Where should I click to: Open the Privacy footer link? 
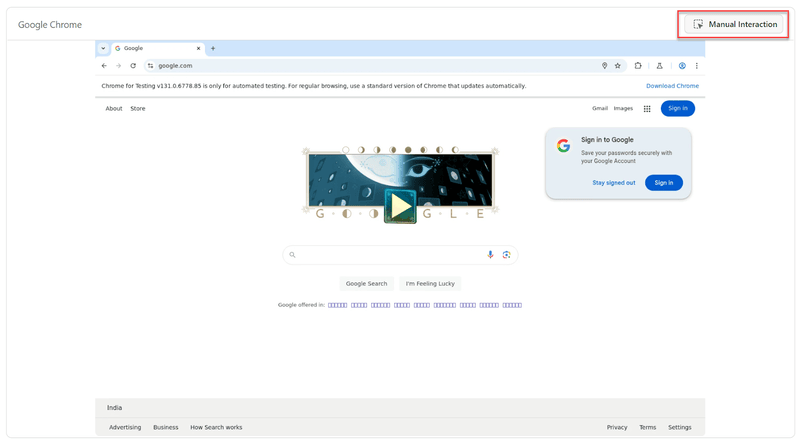[x=617, y=428]
